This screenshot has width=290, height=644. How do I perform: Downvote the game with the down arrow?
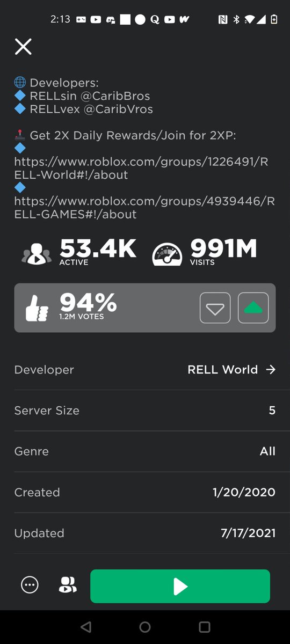[x=215, y=308]
